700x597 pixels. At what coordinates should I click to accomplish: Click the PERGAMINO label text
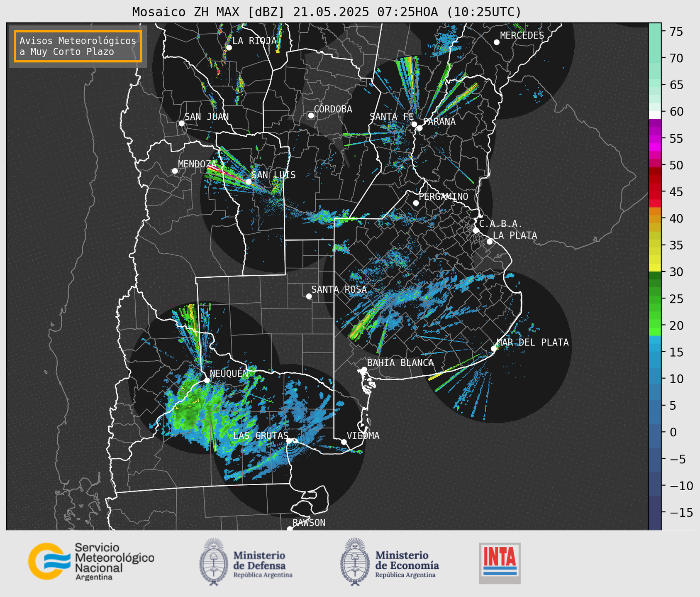[x=444, y=196]
